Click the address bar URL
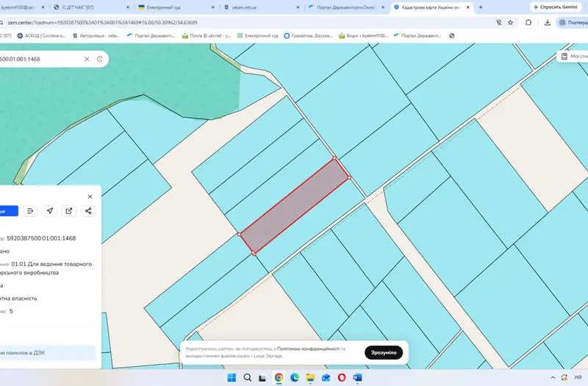 pos(102,23)
